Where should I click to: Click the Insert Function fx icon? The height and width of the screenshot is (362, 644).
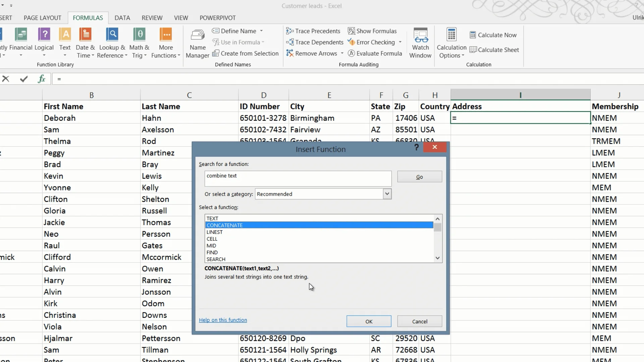42,79
